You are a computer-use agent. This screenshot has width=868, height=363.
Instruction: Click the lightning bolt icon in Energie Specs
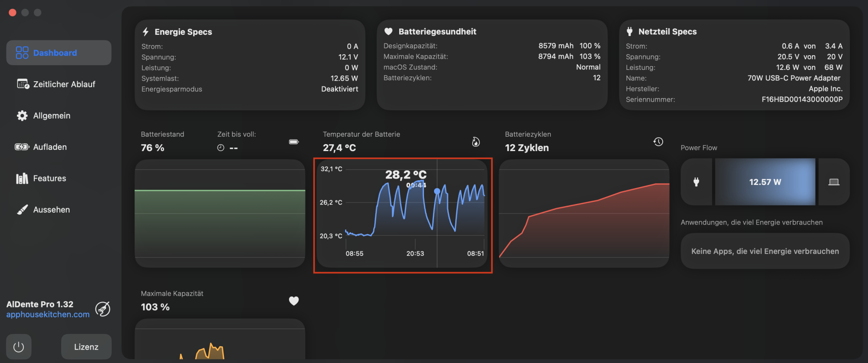[x=146, y=32]
